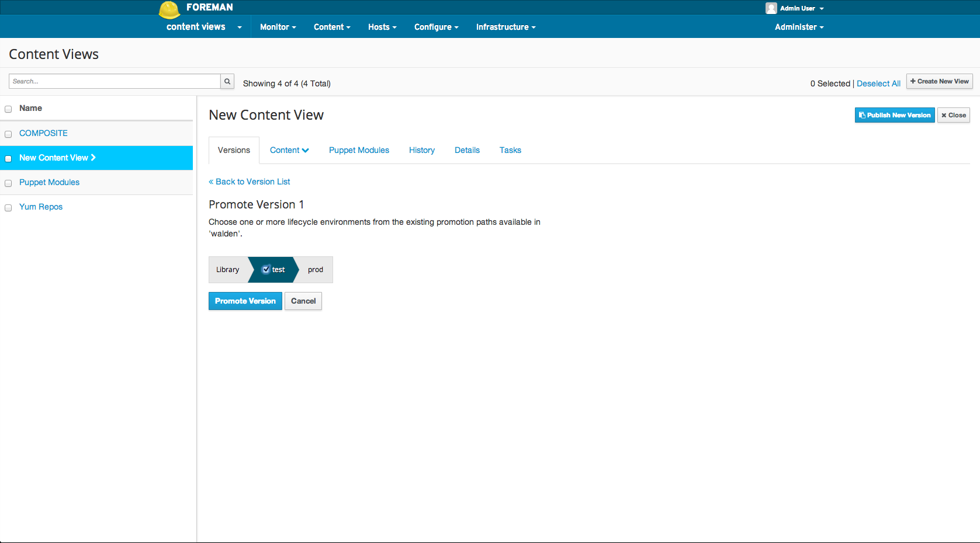Screen dimensions: 980x543
Task: Toggle the test environment checkbox
Action: coord(266,270)
